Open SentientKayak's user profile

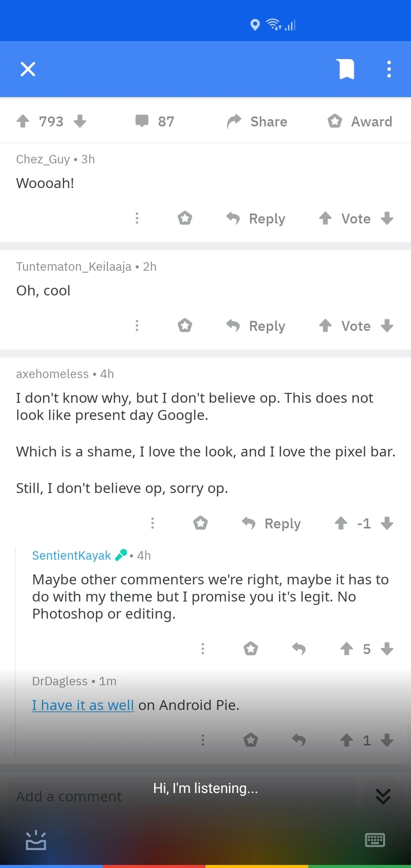[x=71, y=555]
